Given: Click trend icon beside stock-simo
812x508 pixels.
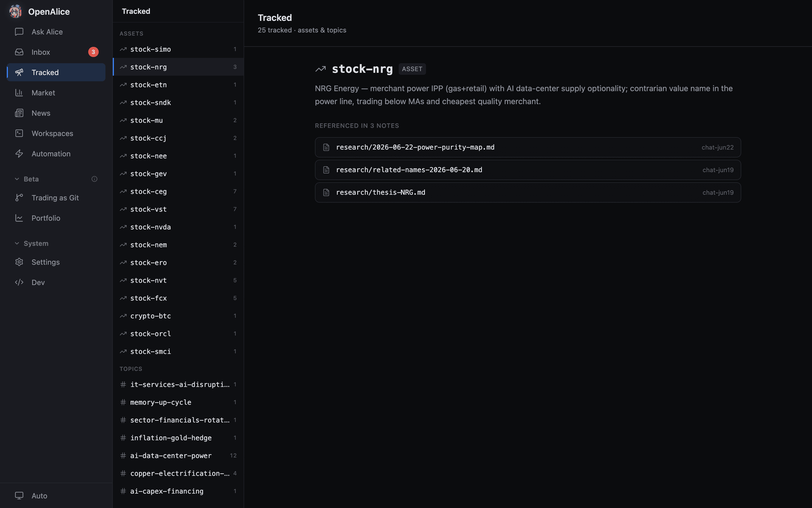Looking at the screenshot, I should pos(123,49).
